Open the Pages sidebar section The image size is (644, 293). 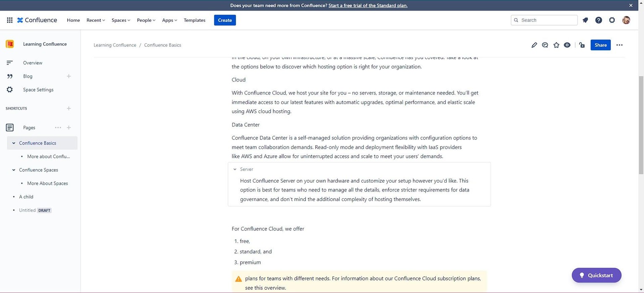click(x=29, y=128)
